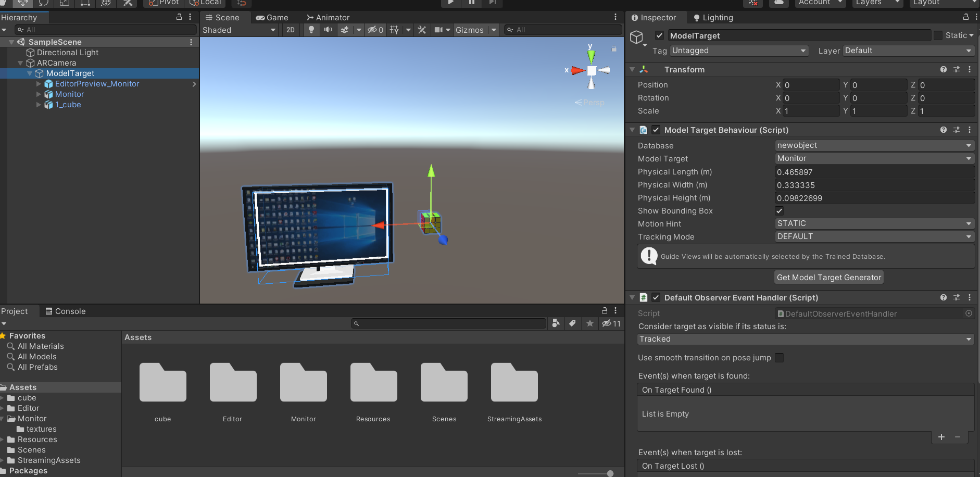The height and width of the screenshot is (477, 980).
Task: Enable Use smooth transition on pose jump
Action: click(779, 358)
